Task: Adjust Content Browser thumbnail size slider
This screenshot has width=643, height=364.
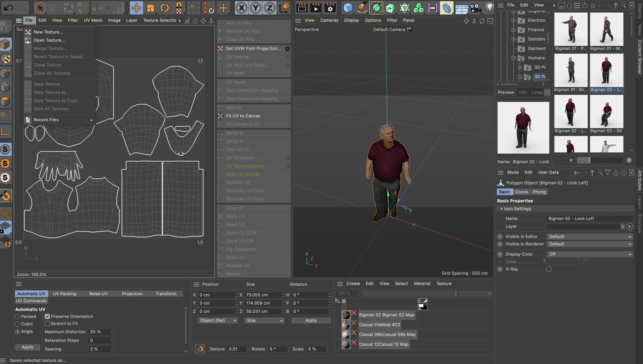Action: tap(600, 160)
